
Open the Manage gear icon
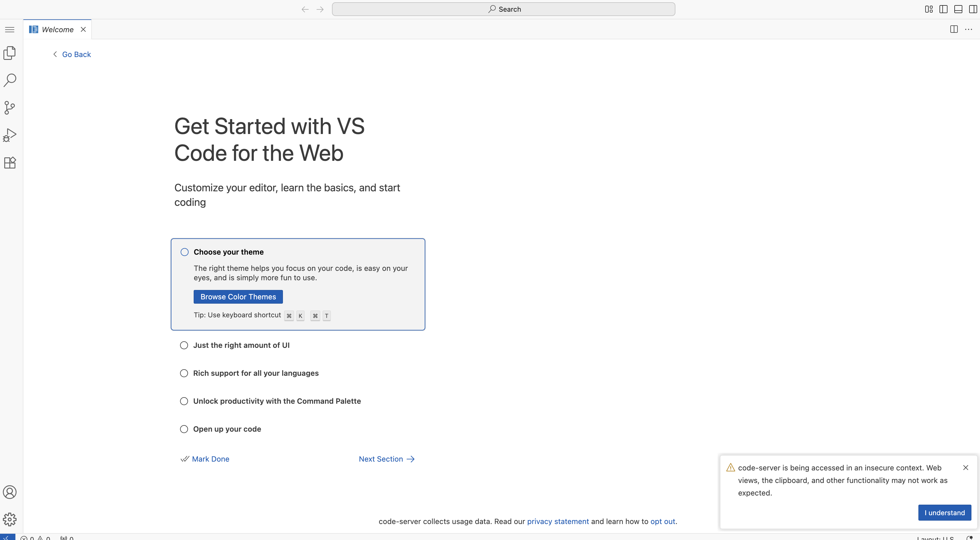click(x=10, y=519)
